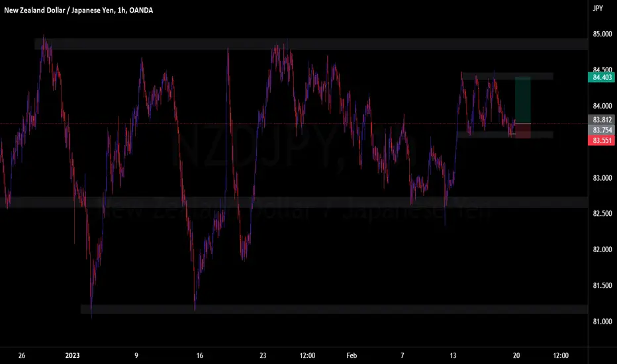Click the 23 date label on the time axis

point(263,356)
